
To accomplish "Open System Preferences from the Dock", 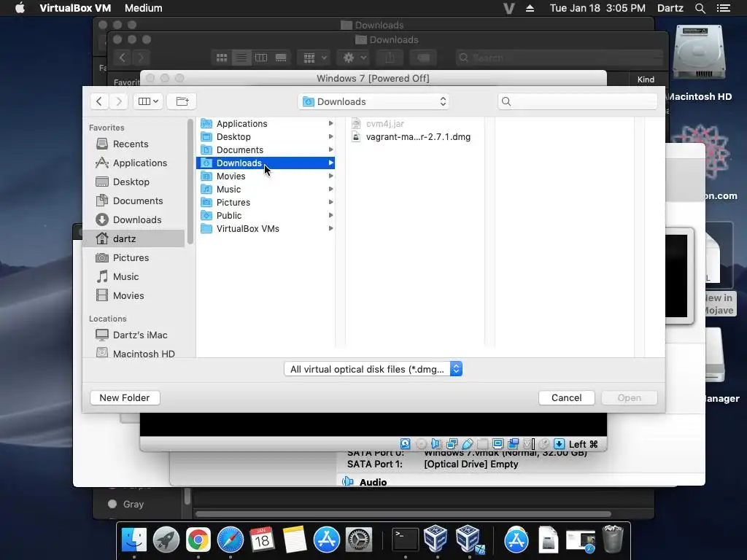I will [359, 540].
